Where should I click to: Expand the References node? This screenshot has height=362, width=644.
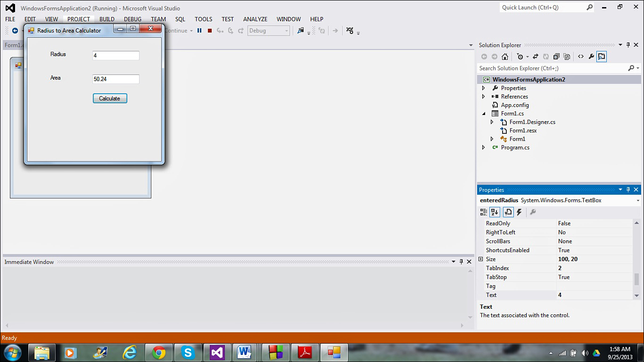pyautogui.click(x=483, y=97)
